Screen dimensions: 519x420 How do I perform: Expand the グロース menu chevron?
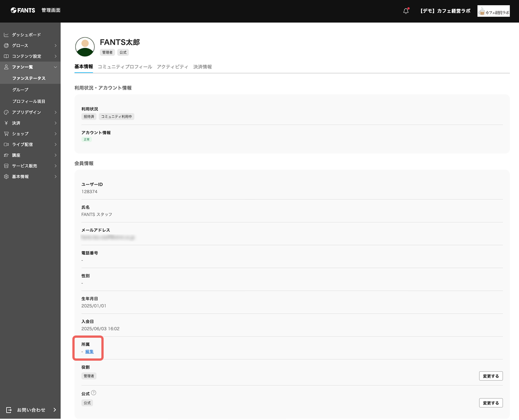click(55, 46)
